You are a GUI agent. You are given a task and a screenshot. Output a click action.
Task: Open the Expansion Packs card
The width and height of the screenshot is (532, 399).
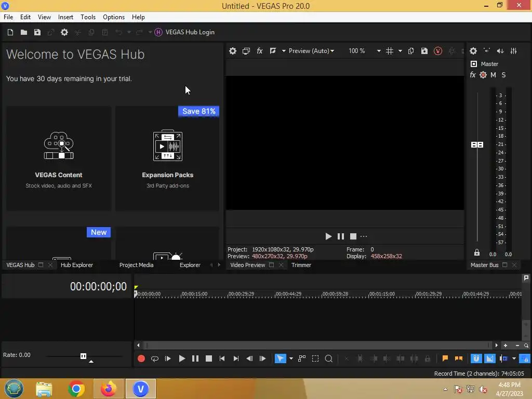pyautogui.click(x=168, y=158)
